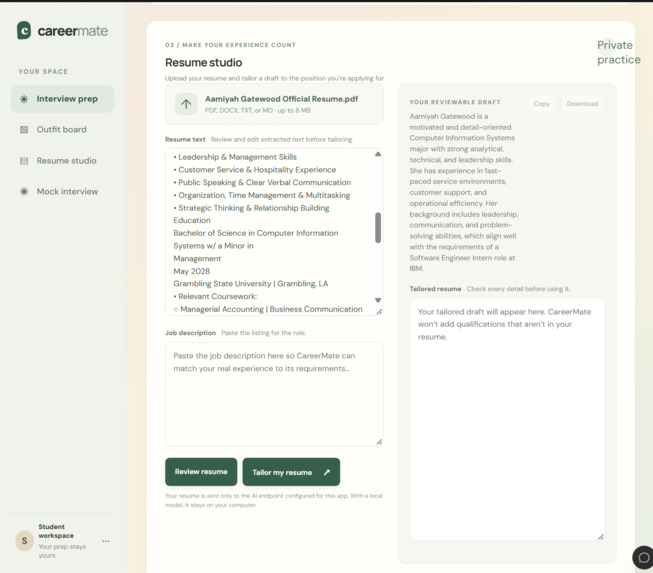
Task: Click the Student workspace S avatar
Action: coord(25,541)
